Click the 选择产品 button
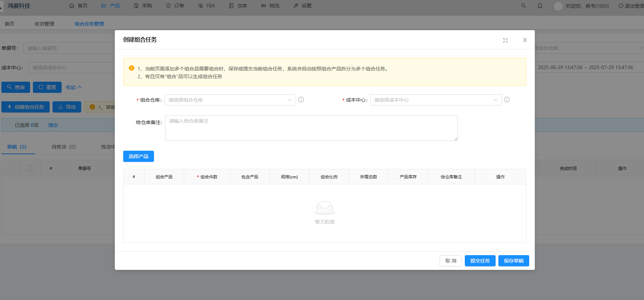Screen dimensions: 644x300 (138, 156)
